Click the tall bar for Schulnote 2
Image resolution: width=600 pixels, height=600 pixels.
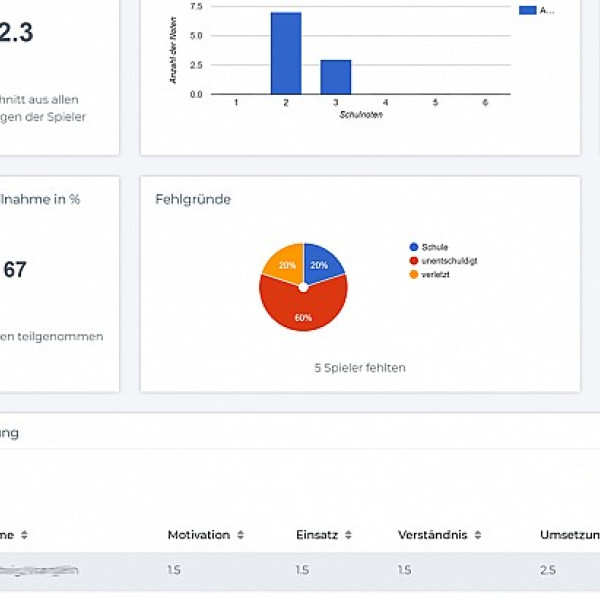point(286,53)
